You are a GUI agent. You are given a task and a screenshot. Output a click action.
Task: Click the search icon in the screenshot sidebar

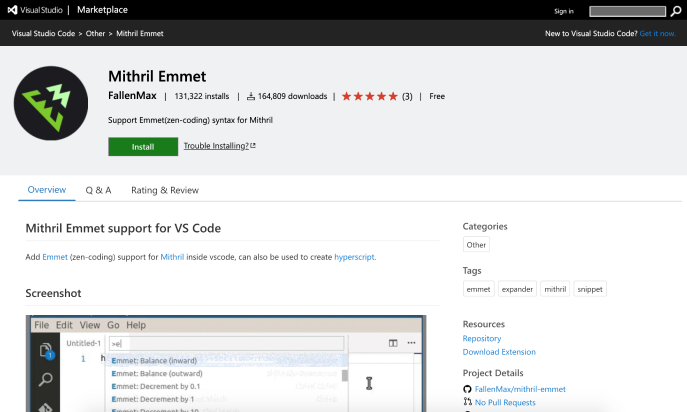[x=46, y=380]
